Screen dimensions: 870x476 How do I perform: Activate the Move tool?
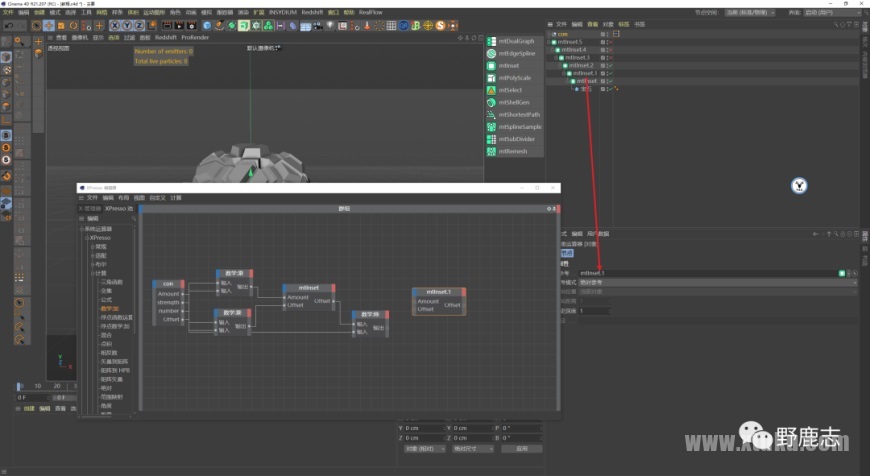click(x=49, y=26)
